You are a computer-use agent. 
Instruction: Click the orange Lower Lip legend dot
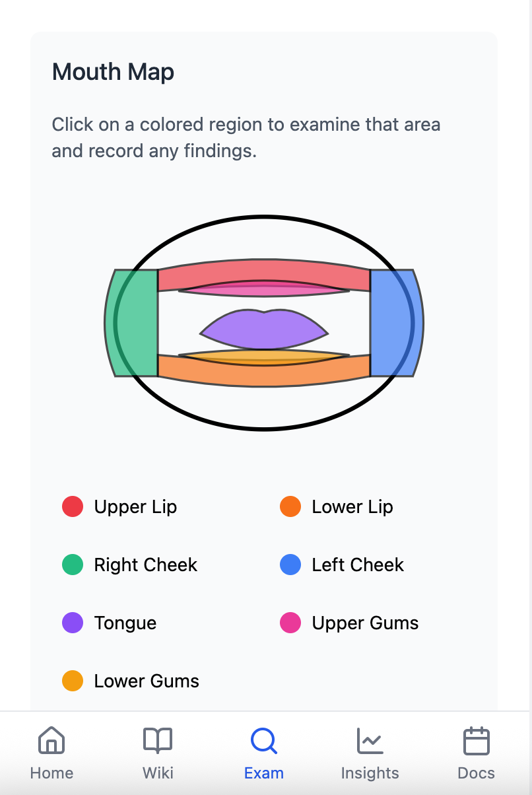290,507
